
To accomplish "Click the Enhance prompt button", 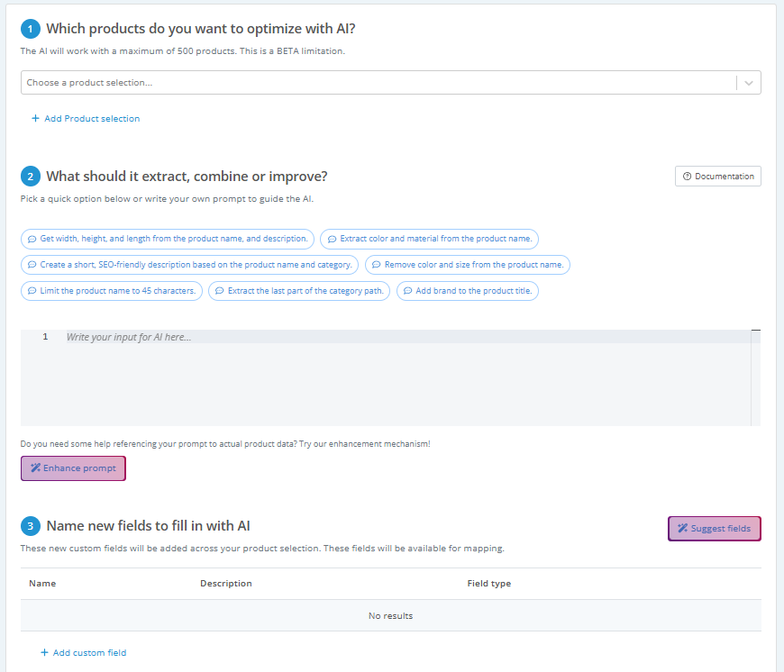I will [x=73, y=468].
